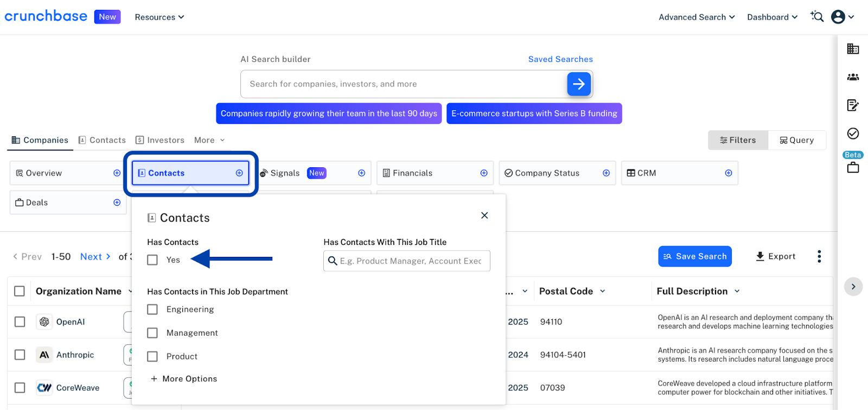The width and height of the screenshot is (868, 410).
Task: Switch to Filters view
Action: click(x=738, y=140)
